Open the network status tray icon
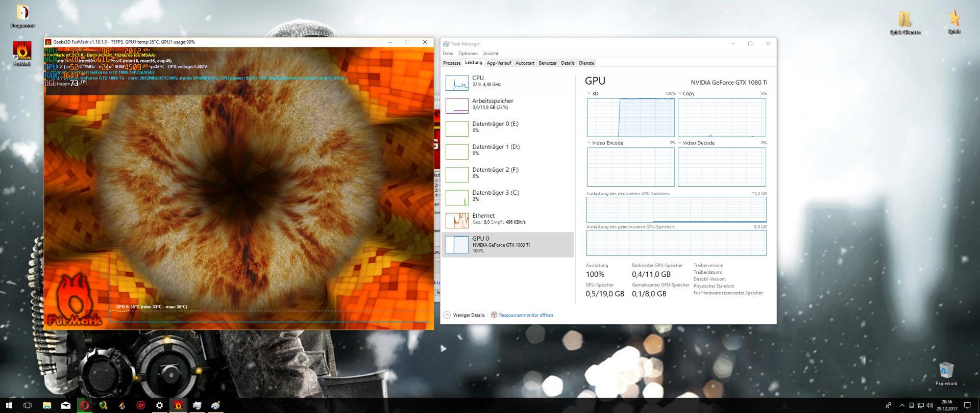Viewport: 980px width, 413px height. tap(920, 405)
